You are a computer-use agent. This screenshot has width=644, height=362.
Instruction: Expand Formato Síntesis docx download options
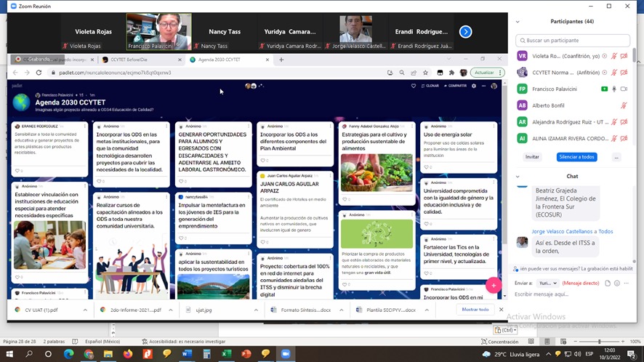(x=342, y=310)
